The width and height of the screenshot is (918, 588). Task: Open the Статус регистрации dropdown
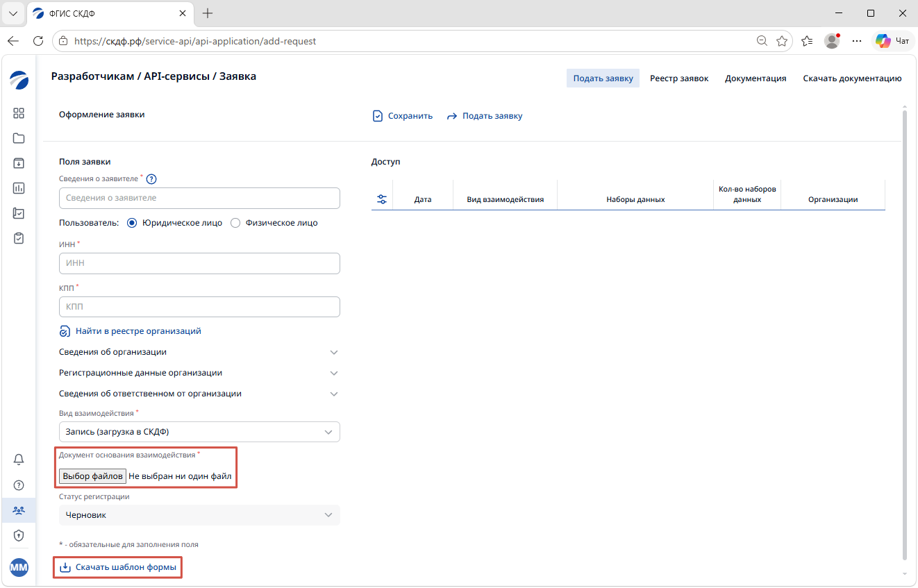[199, 515]
